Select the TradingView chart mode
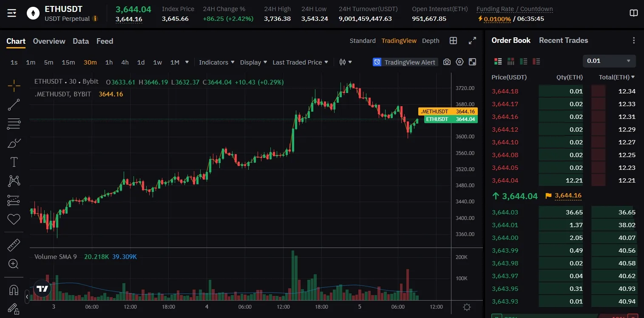This screenshot has height=318, width=644. click(399, 41)
